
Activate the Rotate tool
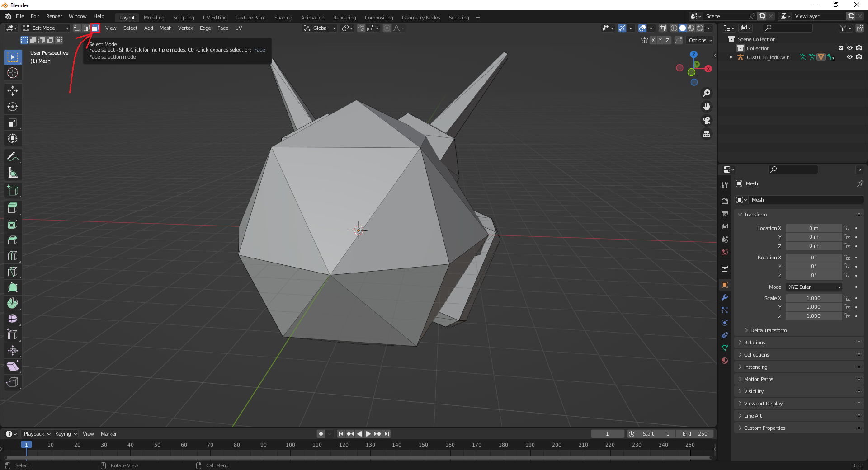13,107
